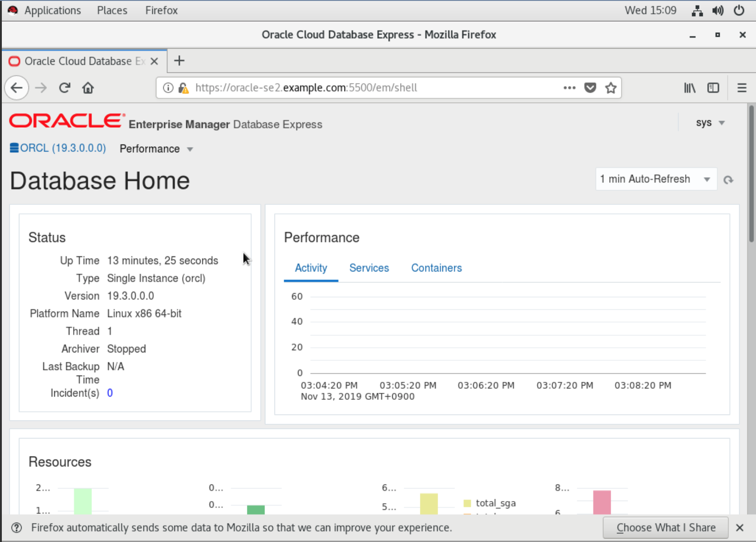
Task: Click the Oracle logo
Action: [67, 121]
